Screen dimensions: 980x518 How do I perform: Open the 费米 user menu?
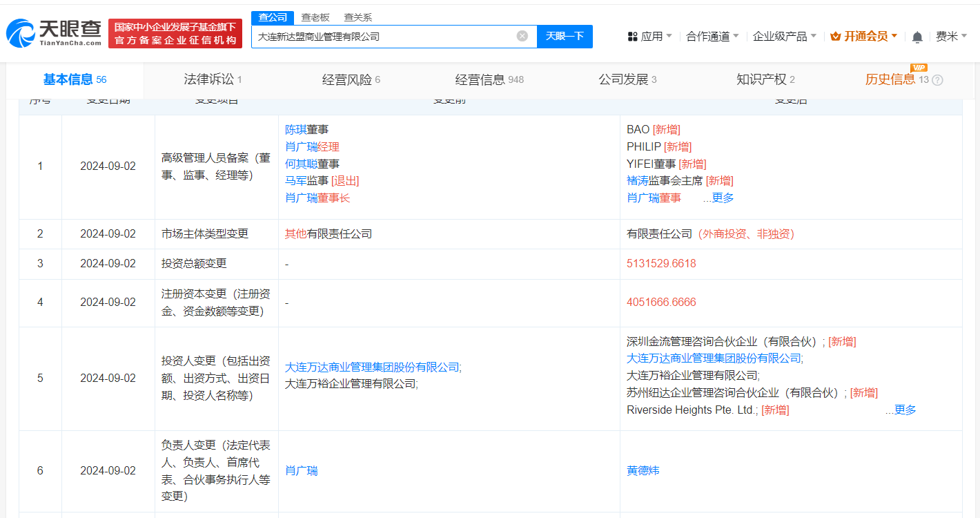(x=951, y=37)
